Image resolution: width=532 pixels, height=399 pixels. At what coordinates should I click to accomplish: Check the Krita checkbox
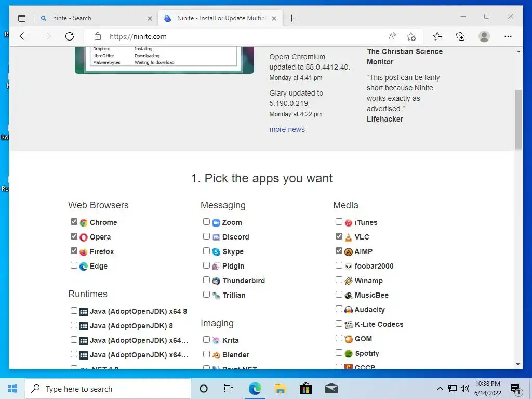coord(206,339)
